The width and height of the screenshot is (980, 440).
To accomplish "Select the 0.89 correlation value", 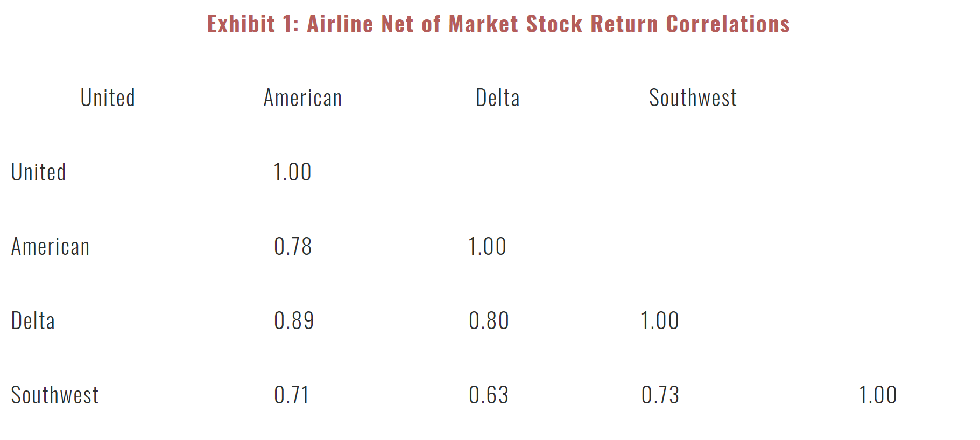I will (x=293, y=321).
